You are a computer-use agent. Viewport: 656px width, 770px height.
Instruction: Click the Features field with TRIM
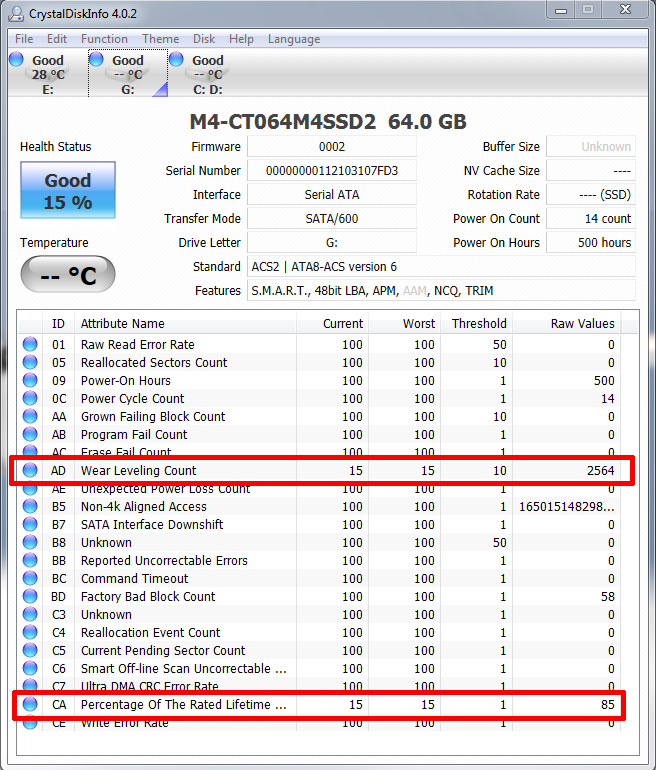click(441, 291)
